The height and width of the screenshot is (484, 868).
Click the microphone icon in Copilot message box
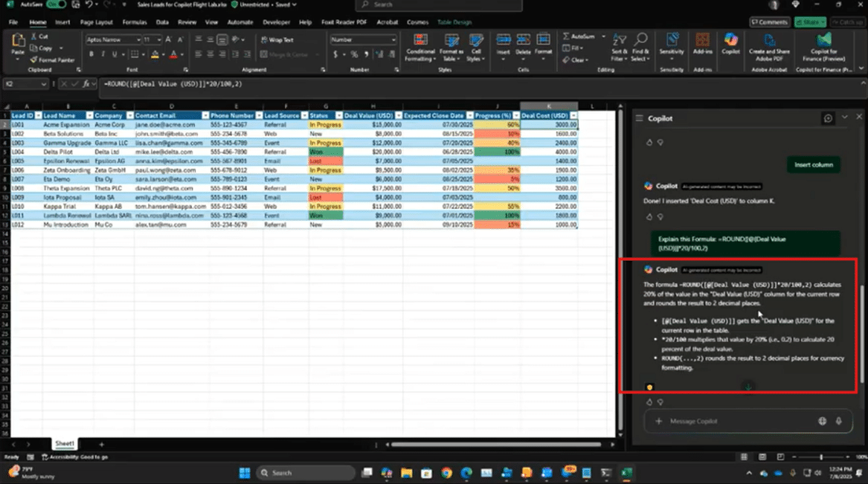click(x=838, y=421)
